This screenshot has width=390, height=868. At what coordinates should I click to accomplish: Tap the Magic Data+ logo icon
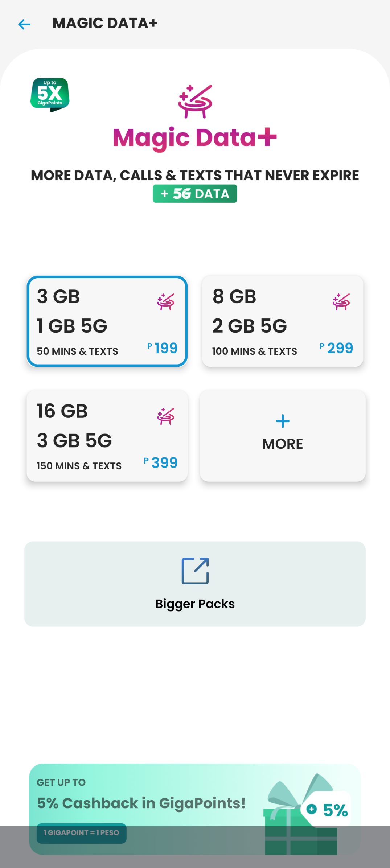[195, 102]
